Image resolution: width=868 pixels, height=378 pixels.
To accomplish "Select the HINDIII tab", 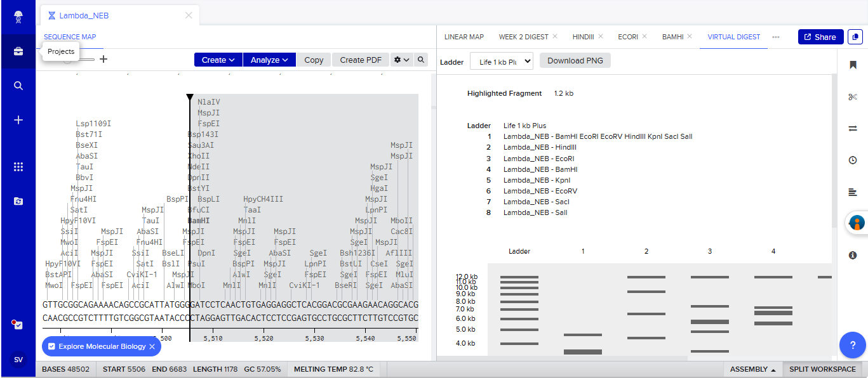I will click(583, 37).
